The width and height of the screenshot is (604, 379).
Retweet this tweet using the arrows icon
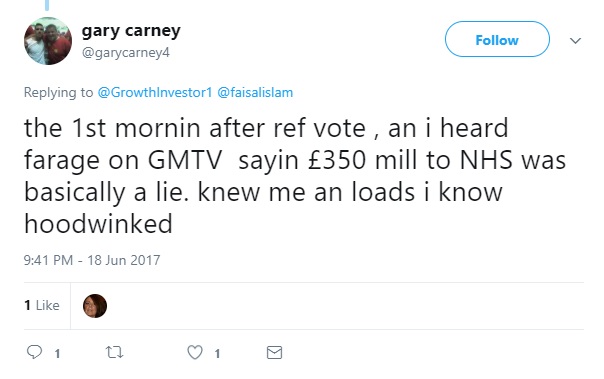114,352
